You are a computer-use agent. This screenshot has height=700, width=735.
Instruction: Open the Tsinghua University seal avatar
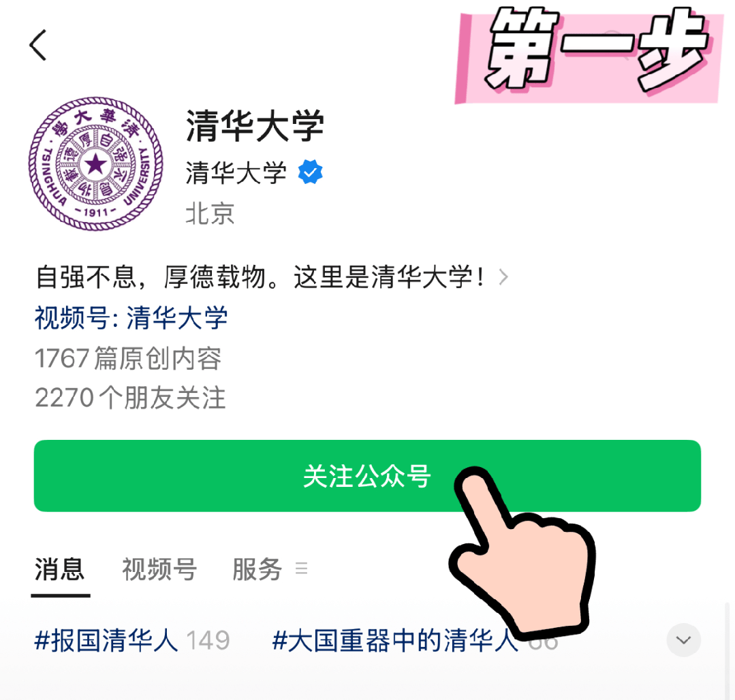(95, 164)
